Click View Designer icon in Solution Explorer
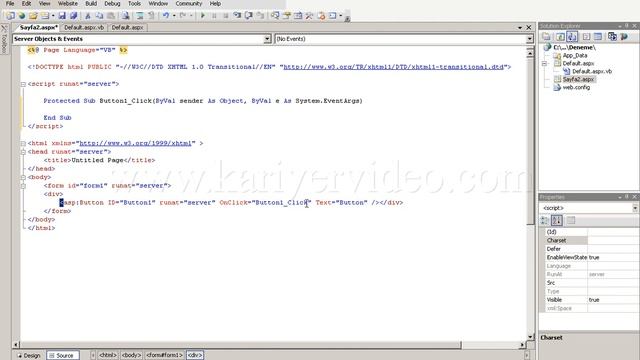Image resolution: width=640 pixels, height=360 pixels. tap(598, 37)
